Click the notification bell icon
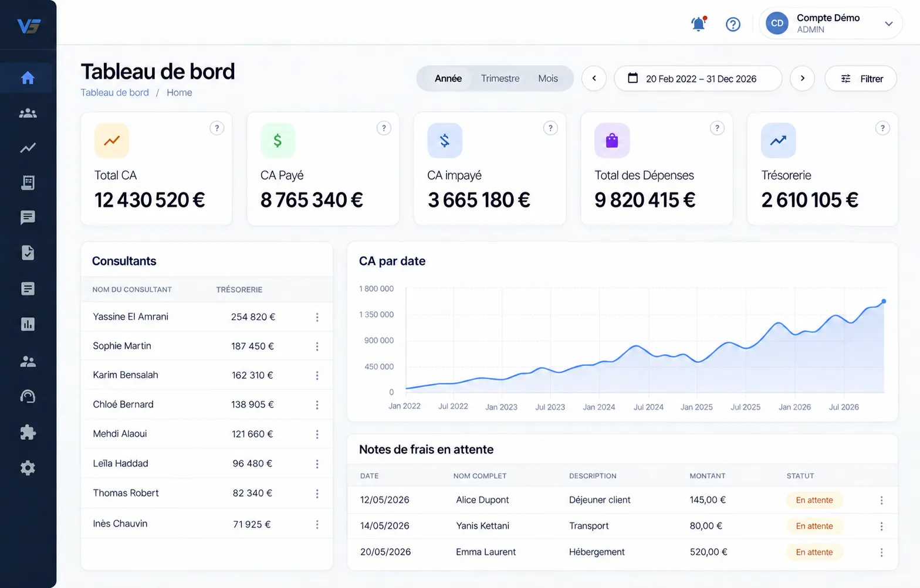 [x=698, y=24]
